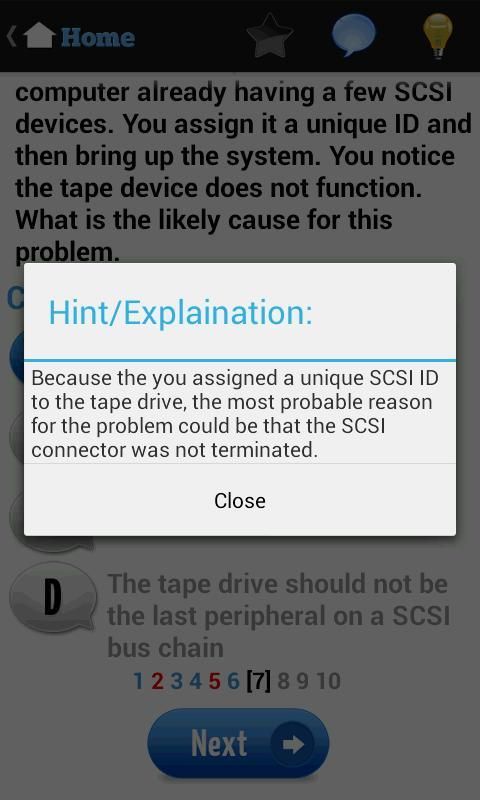Tap answer D text about last peripheral
Image resolution: width=480 pixels, height=800 pixels.
pyautogui.click(x=279, y=616)
